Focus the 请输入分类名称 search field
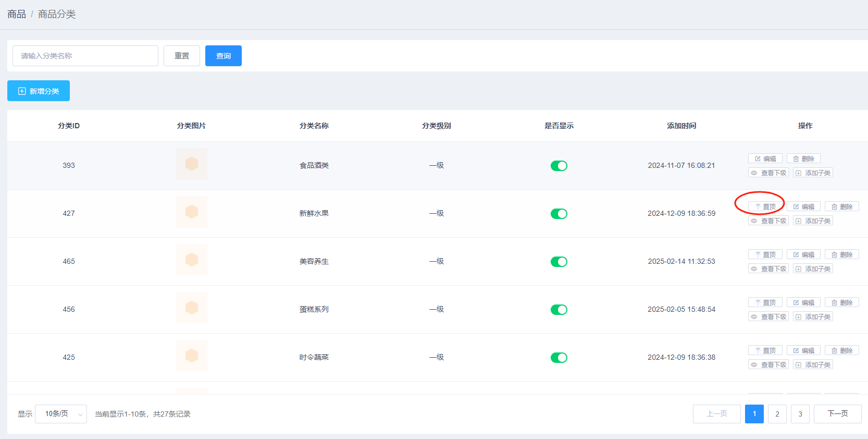 click(x=85, y=56)
